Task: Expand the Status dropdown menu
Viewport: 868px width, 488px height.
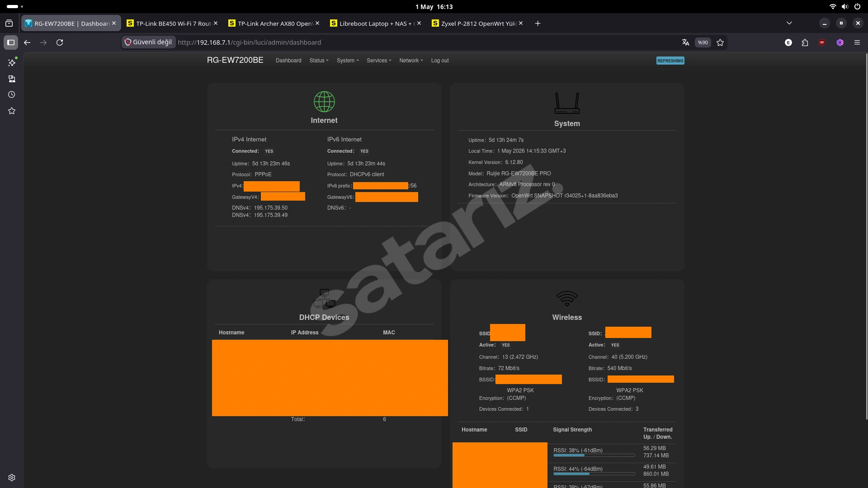Action: click(x=319, y=61)
